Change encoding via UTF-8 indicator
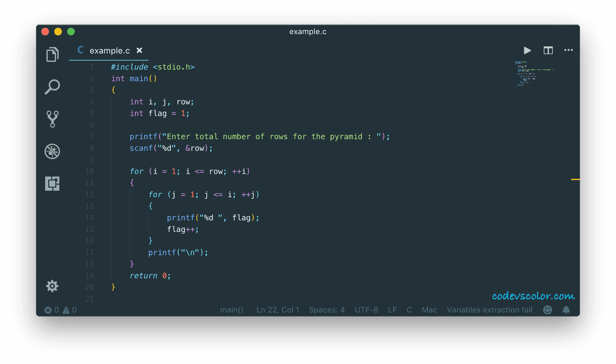This screenshot has width=616, height=364. (x=366, y=310)
